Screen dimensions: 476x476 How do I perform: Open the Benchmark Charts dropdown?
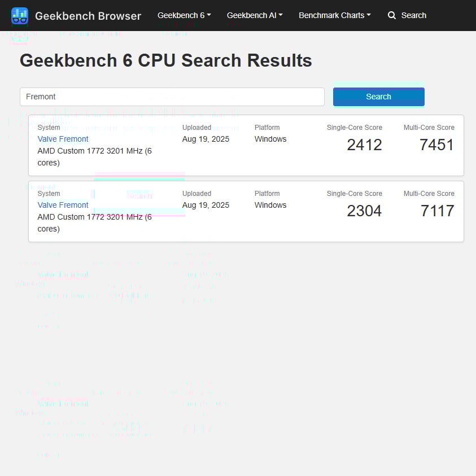[334, 15]
